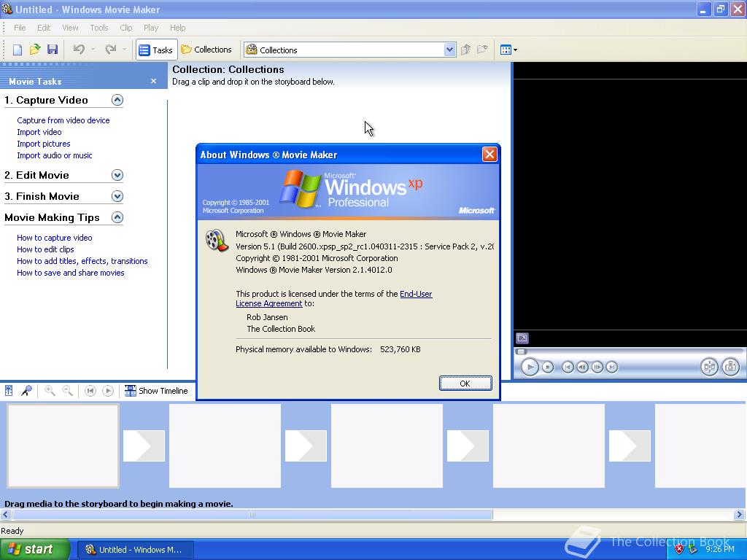747x560 pixels.
Task: Take a picture from preview
Action: pyautogui.click(x=731, y=367)
